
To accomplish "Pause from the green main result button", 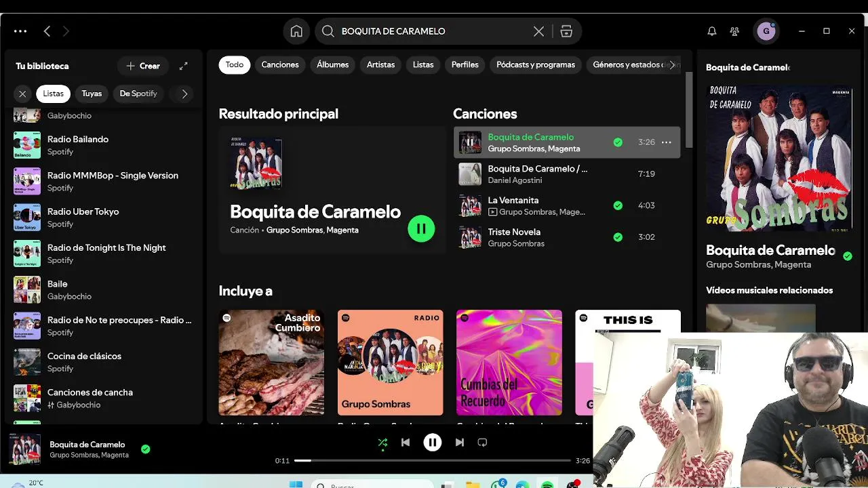I will click(421, 229).
